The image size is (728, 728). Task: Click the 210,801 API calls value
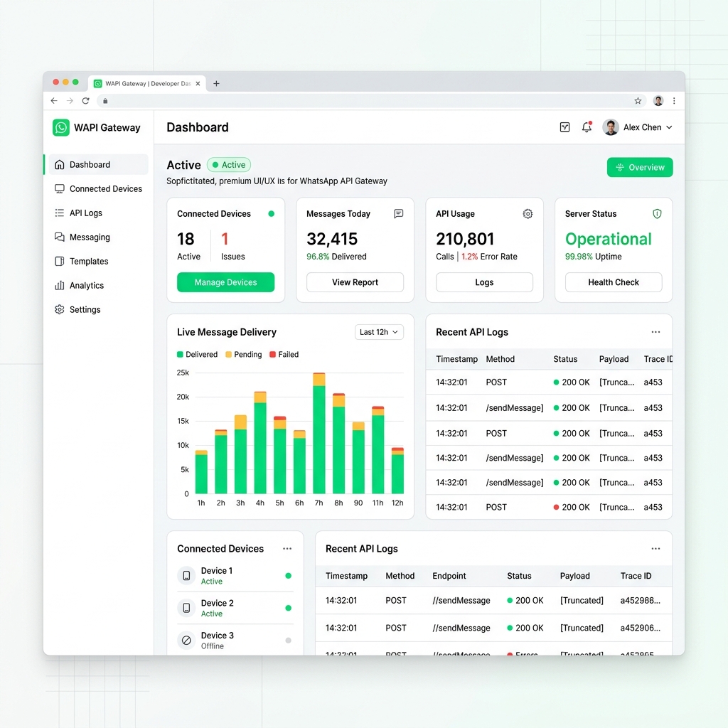click(465, 239)
